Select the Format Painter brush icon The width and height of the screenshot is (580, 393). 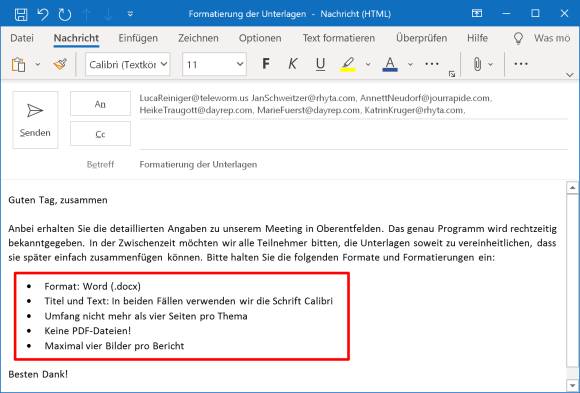click(x=60, y=64)
